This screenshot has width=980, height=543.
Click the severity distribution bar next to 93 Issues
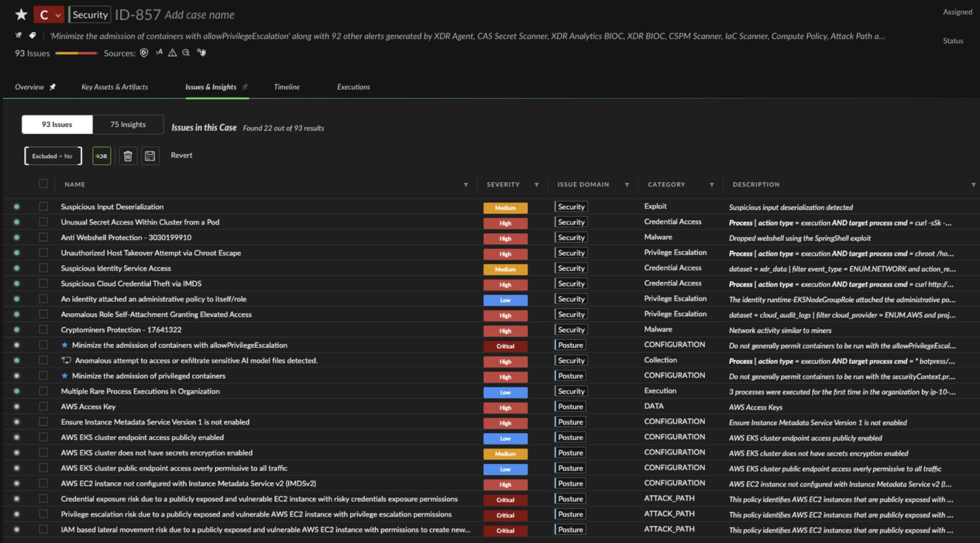tap(77, 54)
